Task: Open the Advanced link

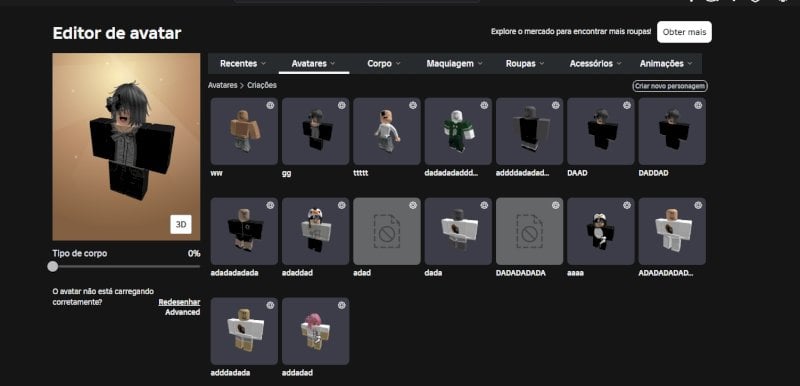Action: coord(183,312)
